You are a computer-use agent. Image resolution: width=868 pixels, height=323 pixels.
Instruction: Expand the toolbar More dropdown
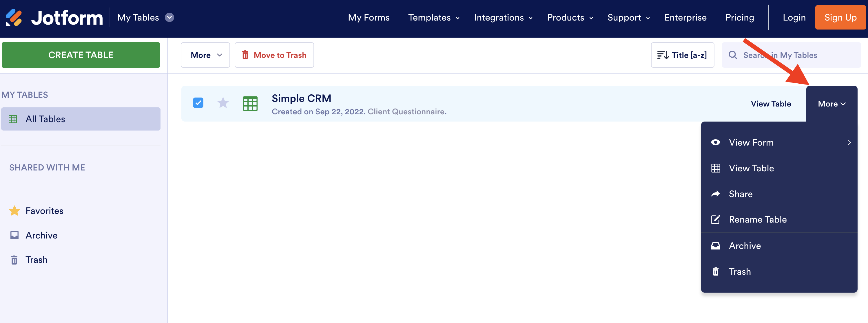(x=205, y=55)
